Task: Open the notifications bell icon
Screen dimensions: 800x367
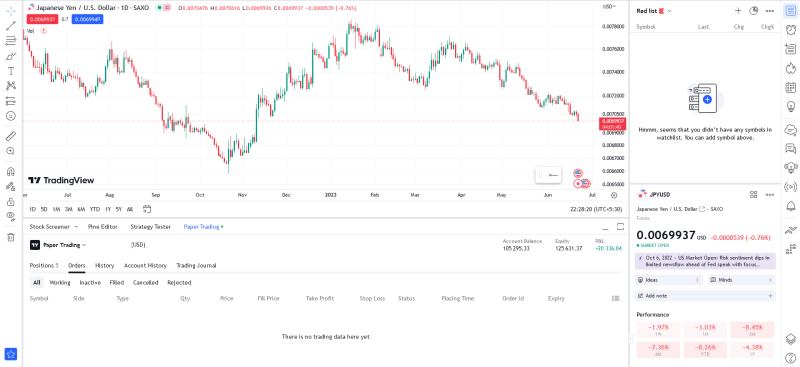Action: pos(790,206)
